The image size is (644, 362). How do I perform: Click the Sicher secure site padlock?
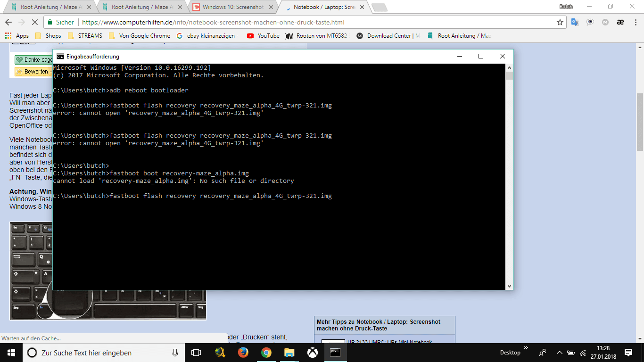(60, 22)
